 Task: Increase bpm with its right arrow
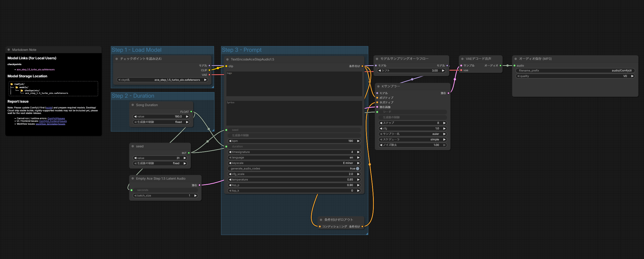tap(358, 141)
